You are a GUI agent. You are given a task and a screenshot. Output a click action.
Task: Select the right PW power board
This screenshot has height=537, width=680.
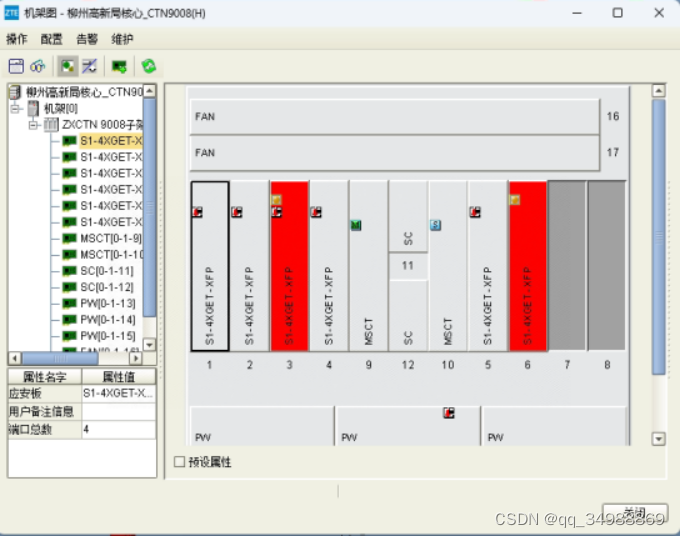coord(554,426)
